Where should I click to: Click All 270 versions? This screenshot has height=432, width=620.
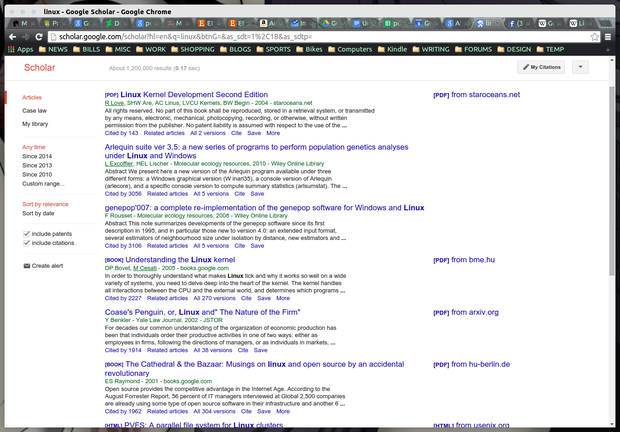[x=214, y=298]
